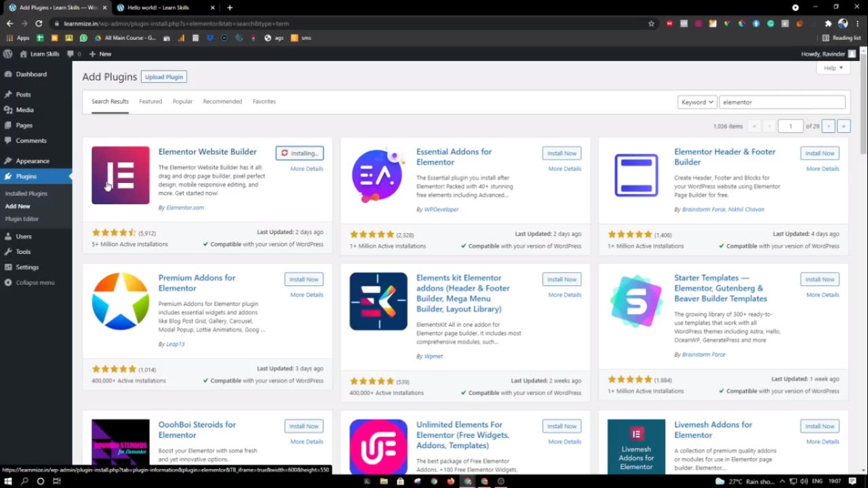Image resolution: width=868 pixels, height=488 pixels.
Task: Switch to the Favorites tab
Action: point(264,102)
